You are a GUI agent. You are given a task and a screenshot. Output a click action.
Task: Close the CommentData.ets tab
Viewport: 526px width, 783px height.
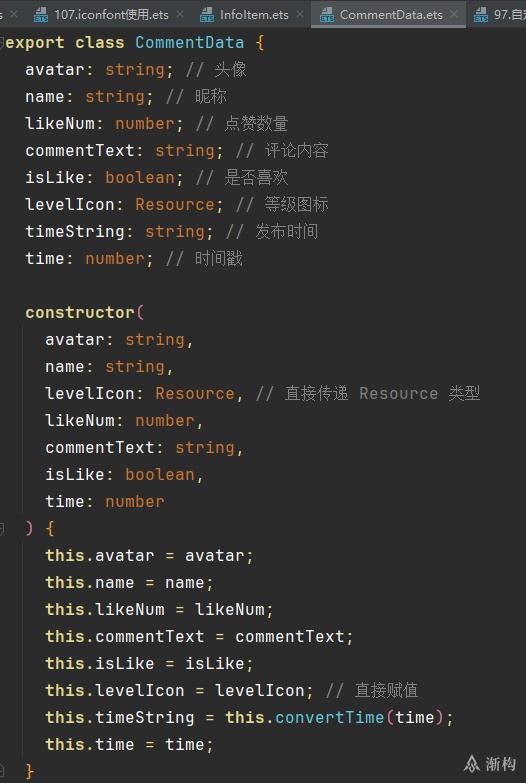coord(454,14)
